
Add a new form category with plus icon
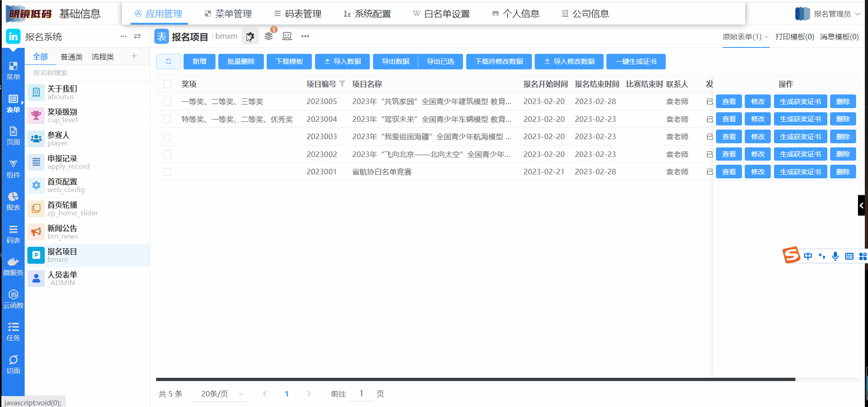[134, 56]
